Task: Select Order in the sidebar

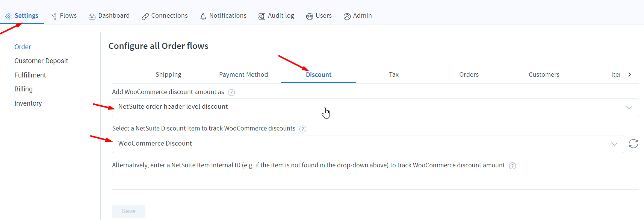Action: [23, 47]
